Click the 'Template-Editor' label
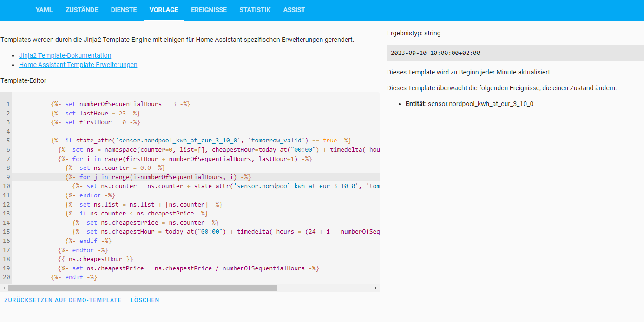The image size is (644, 322). tap(23, 80)
